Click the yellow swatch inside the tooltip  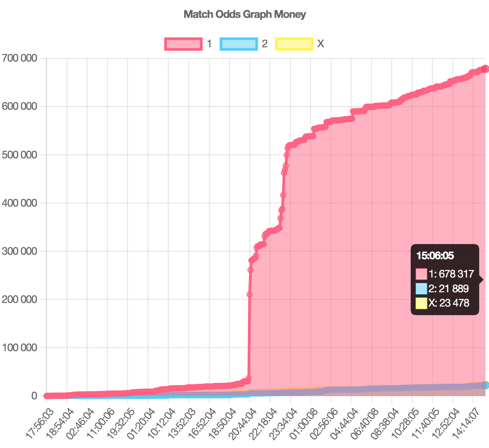pyautogui.click(x=421, y=303)
